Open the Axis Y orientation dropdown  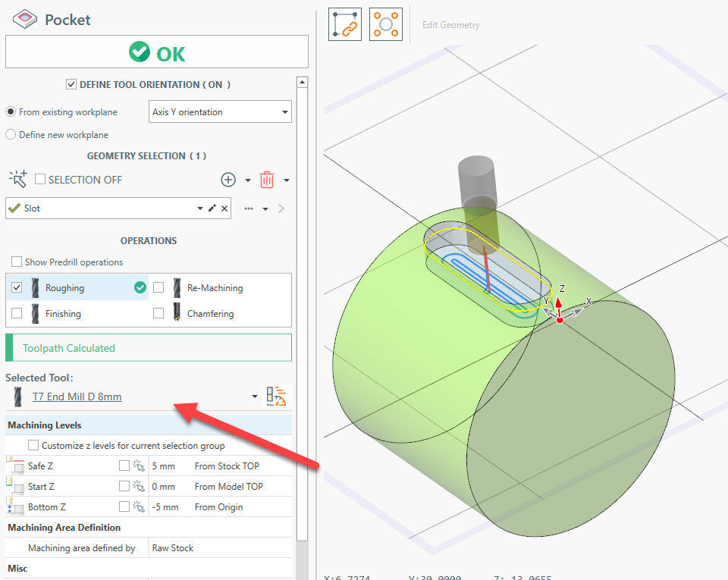(x=220, y=112)
